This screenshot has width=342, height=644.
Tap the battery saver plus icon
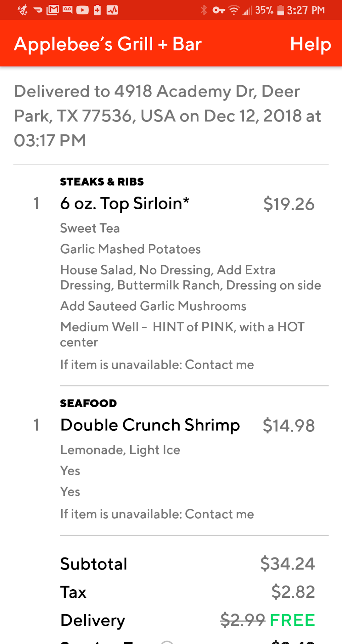coord(97,10)
